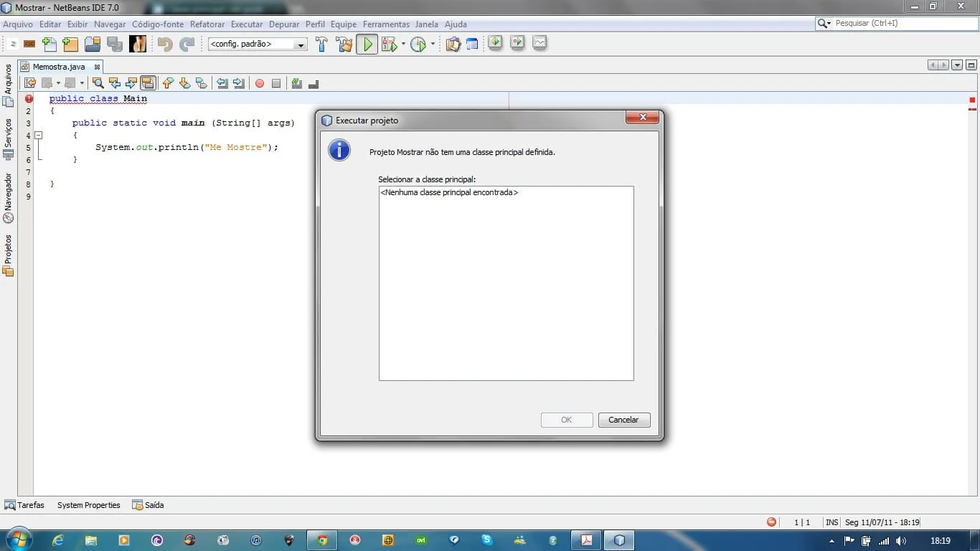Click Cancelar in Executar projeto dialog

tap(624, 420)
